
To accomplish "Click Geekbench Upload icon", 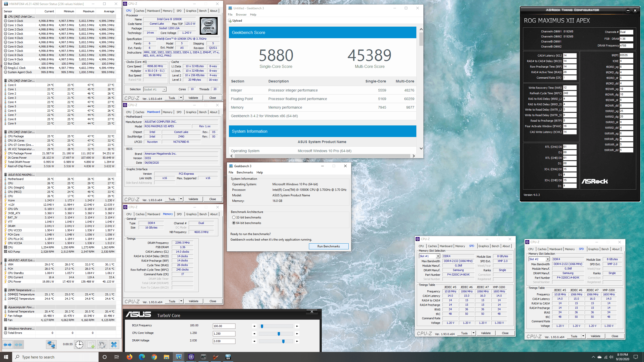I will click(230, 21).
